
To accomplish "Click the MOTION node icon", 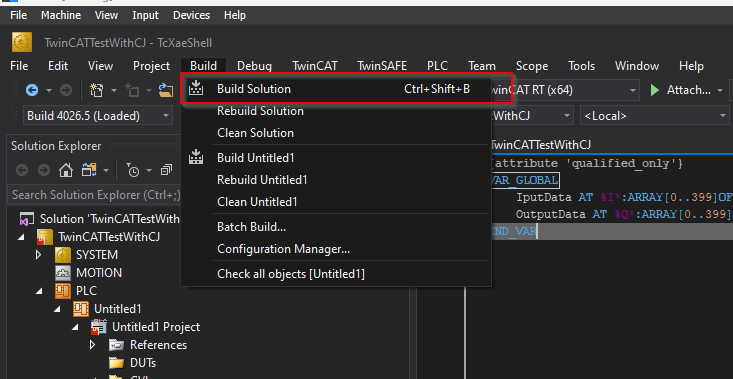I will (x=63, y=272).
